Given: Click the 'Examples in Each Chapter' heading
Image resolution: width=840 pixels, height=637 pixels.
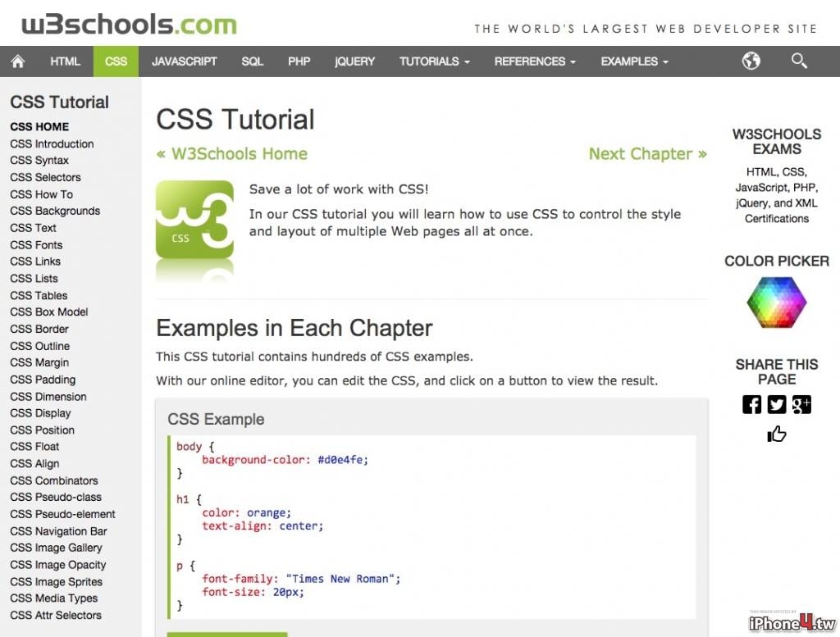Looking at the screenshot, I should tap(294, 328).
